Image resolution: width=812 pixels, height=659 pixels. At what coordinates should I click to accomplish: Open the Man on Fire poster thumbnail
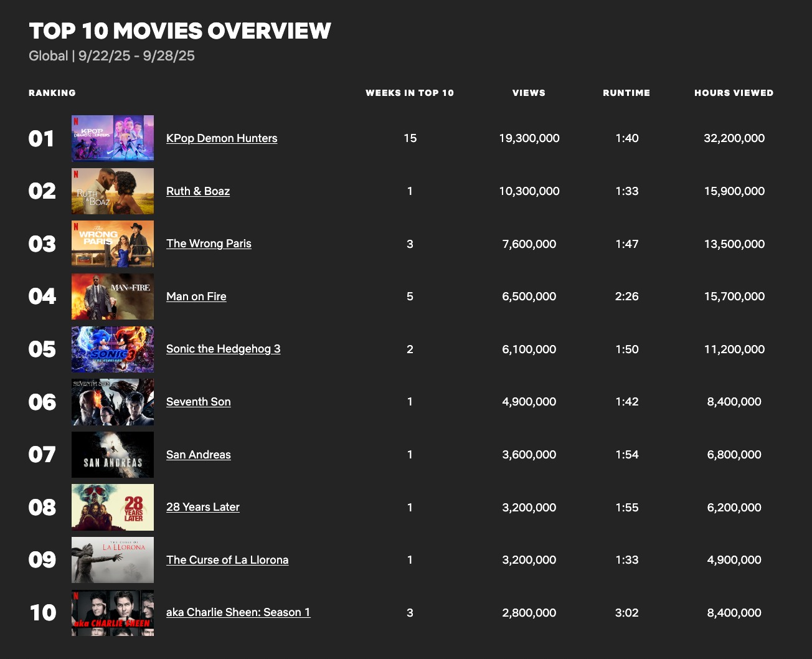113,296
